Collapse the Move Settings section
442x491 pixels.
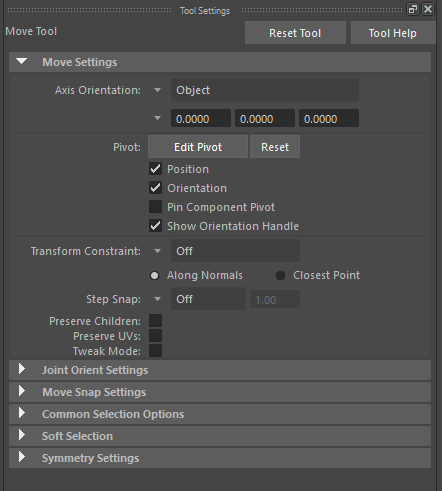[x=22, y=61]
